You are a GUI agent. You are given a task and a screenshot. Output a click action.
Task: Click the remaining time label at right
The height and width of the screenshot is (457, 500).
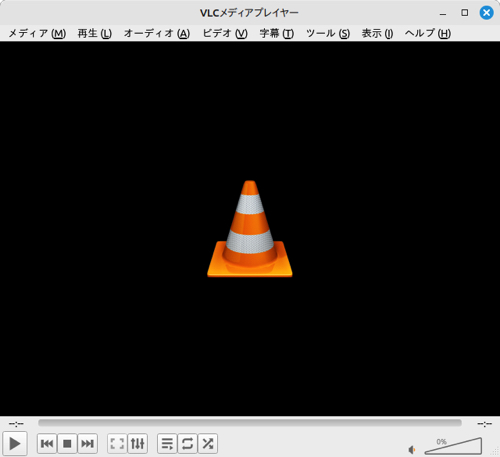(484, 424)
